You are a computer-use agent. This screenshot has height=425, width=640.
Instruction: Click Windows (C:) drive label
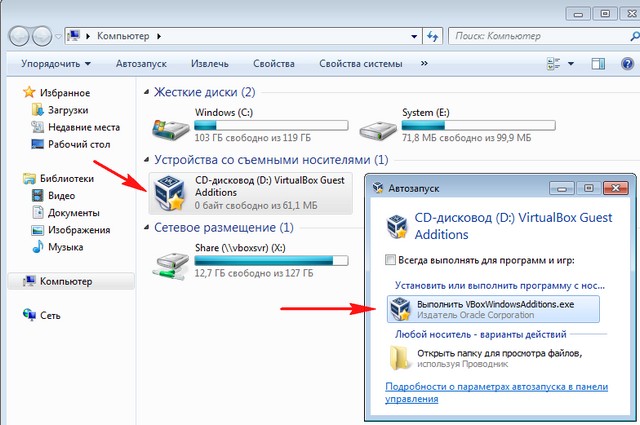point(224,112)
